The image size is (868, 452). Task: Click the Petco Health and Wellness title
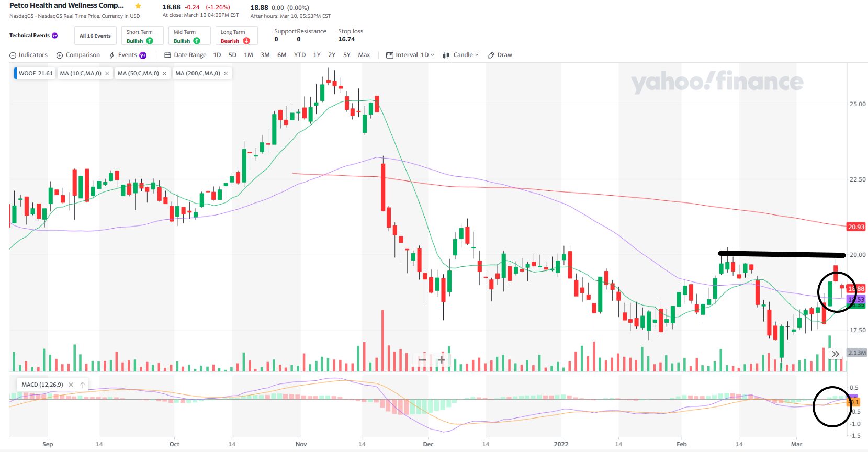[67, 5]
